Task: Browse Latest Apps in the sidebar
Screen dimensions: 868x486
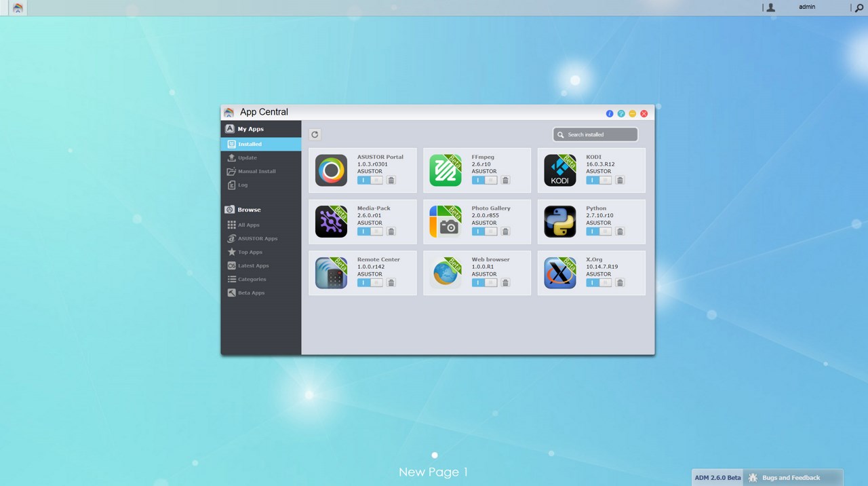Action: [261, 265]
